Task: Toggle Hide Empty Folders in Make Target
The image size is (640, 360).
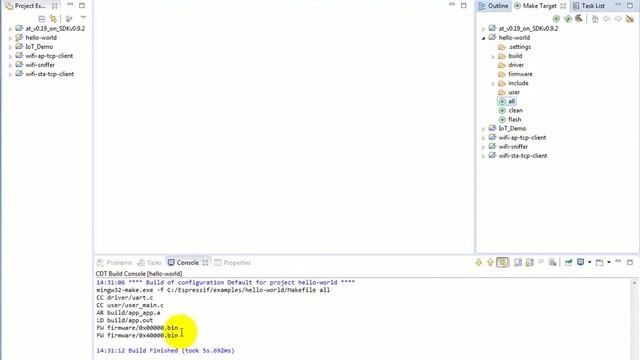Action: (x=630, y=19)
